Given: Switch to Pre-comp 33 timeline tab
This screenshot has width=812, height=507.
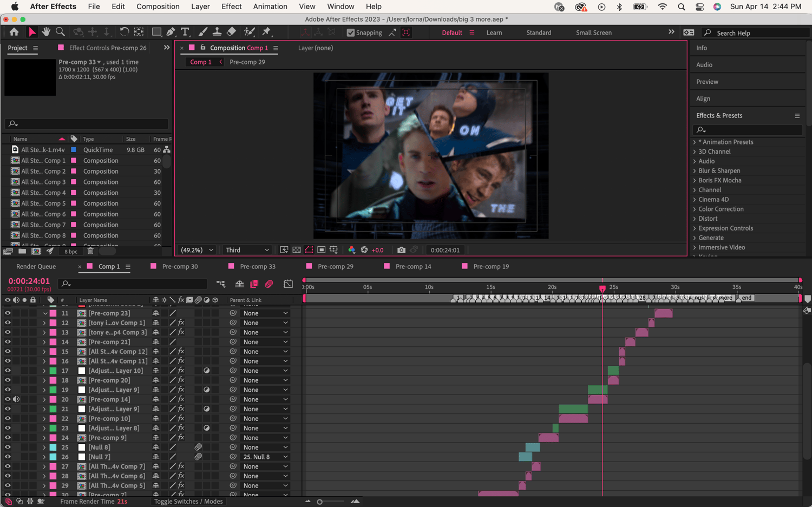Looking at the screenshot, I should click(x=258, y=266).
